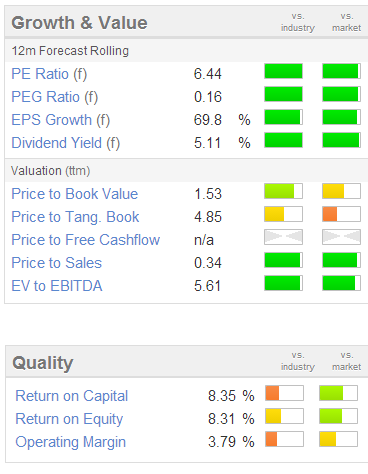
Task: Open the Price to Book Value link
Action: (x=75, y=194)
